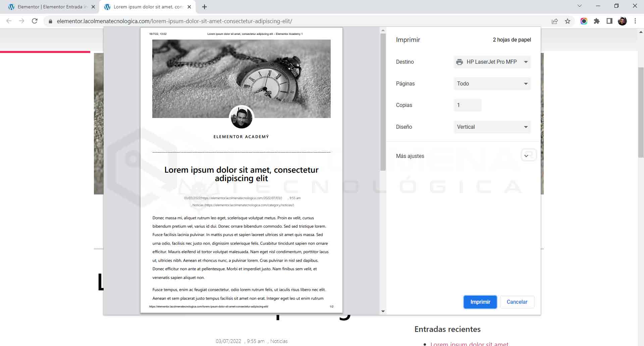644x346 pixels.
Task: Cancel the print dialog
Action: [517, 302]
